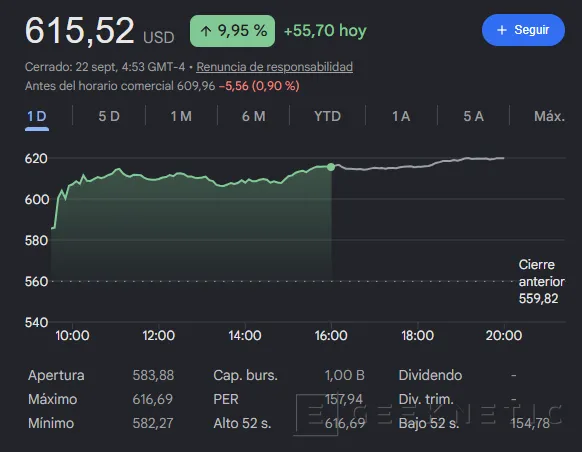Select the 1D time range tab
The width and height of the screenshot is (582, 452).
click(37, 117)
